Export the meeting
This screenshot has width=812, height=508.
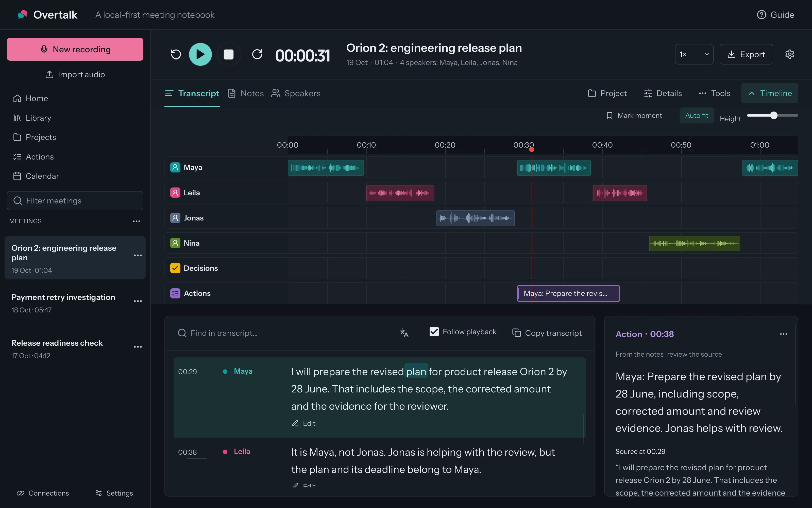click(x=746, y=54)
